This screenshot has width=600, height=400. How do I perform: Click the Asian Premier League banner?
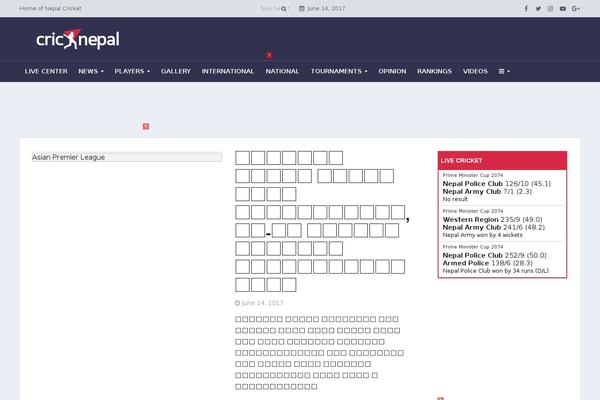coord(127,157)
